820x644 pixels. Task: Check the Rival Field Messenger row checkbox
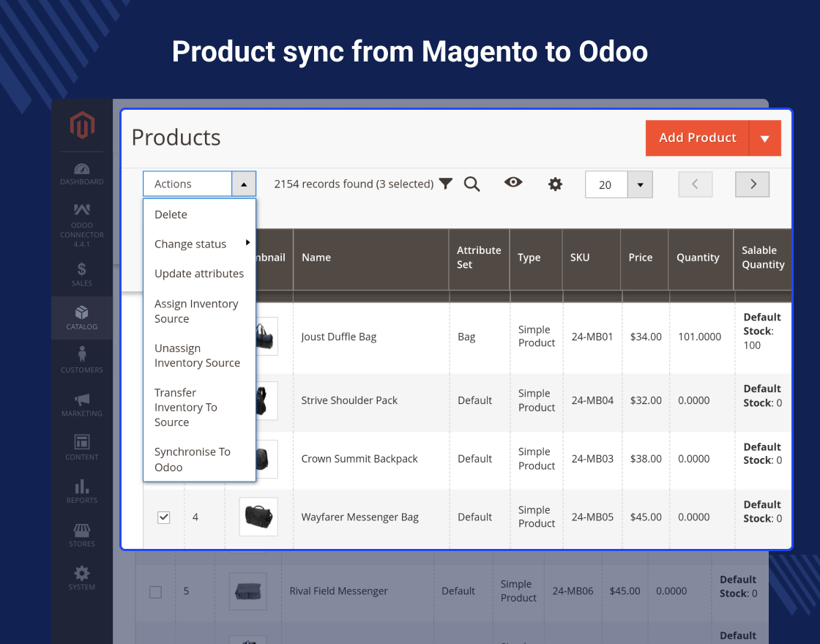pyautogui.click(x=155, y=592)
